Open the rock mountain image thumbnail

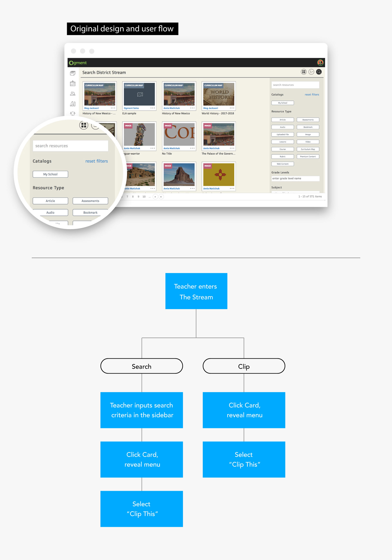pos(179,175)
